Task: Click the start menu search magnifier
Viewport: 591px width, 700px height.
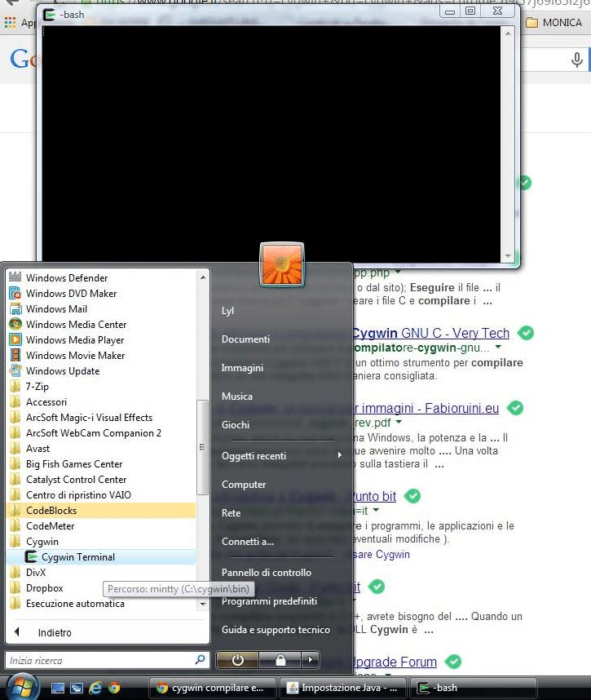Action: pos(201,659)
